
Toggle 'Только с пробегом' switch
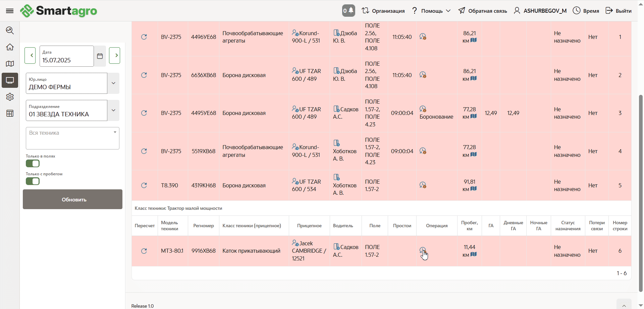click(33, 181)
